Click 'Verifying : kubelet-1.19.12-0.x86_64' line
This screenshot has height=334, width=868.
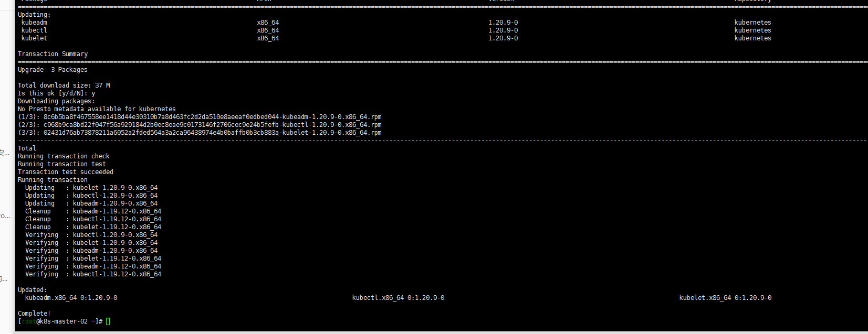93,258
